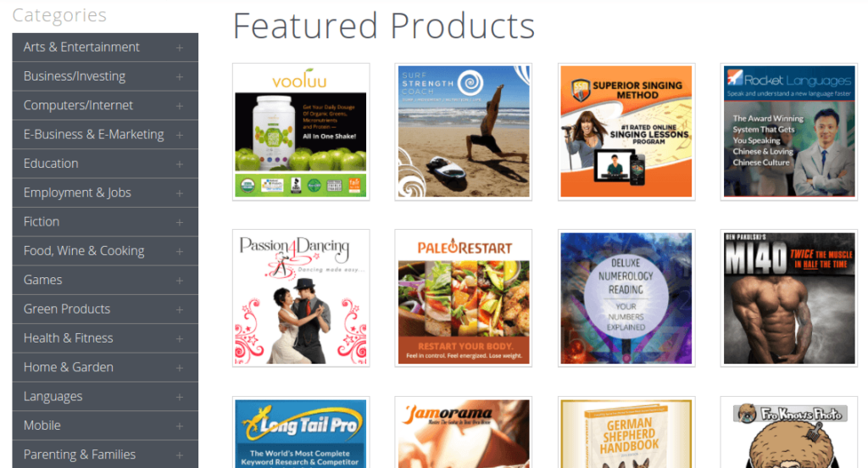Open the Fro Knows Photo product

coord(789,432)
